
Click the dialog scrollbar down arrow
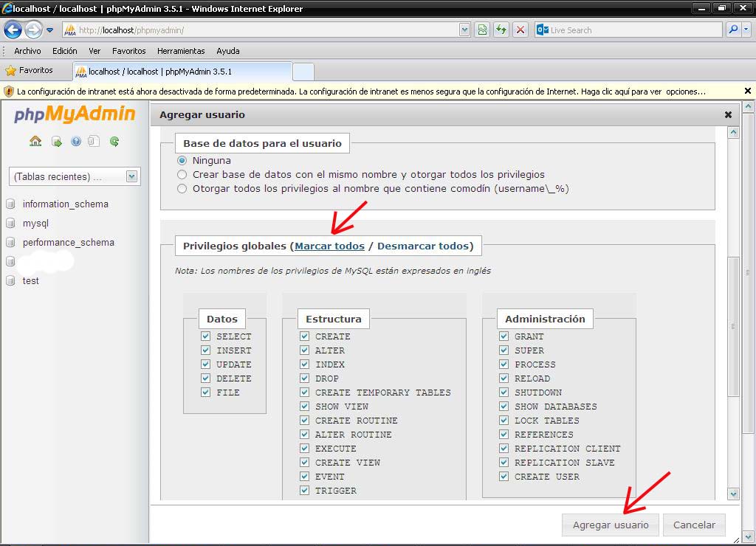[733, 494]
